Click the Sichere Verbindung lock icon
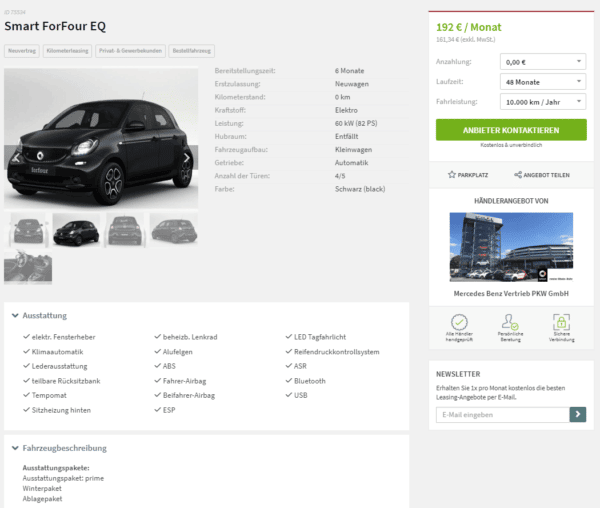Viewport: 600px width, 508px height. 561,322
